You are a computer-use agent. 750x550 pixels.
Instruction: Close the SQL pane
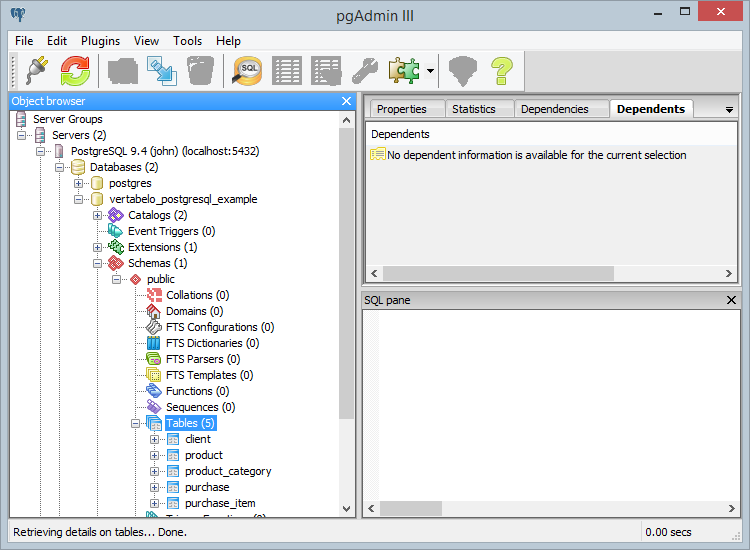click(730, 300)
